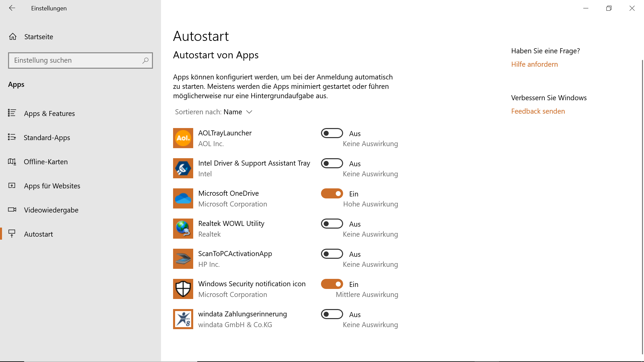Click the Offline-Karten map icon
Viewport: 644px width, 362px height.
12,162
